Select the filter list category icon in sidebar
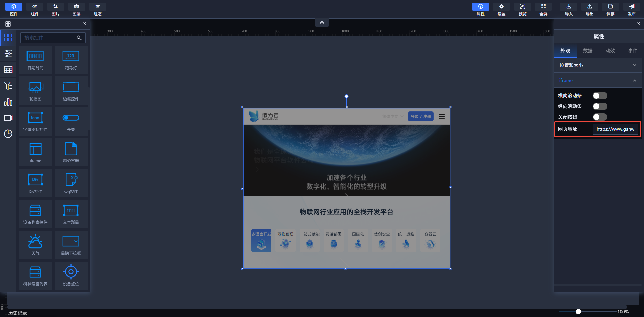Screen dimensions: 644x317 point(8,86)
